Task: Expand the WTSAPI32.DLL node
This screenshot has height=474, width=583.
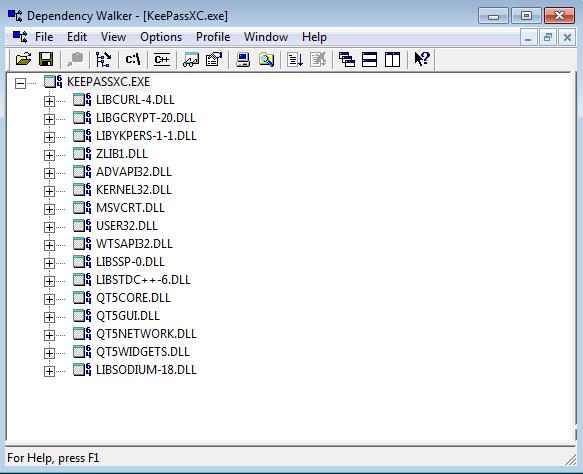Action: [49, 245]
